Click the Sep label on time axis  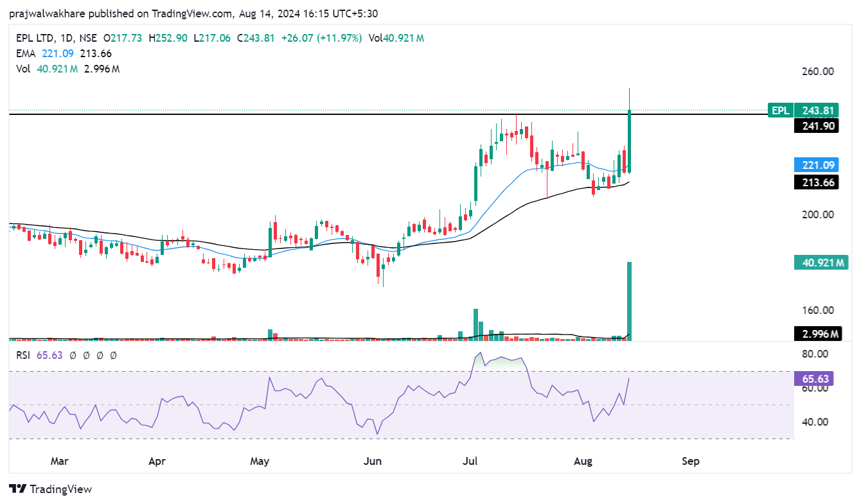coord(690,461)
